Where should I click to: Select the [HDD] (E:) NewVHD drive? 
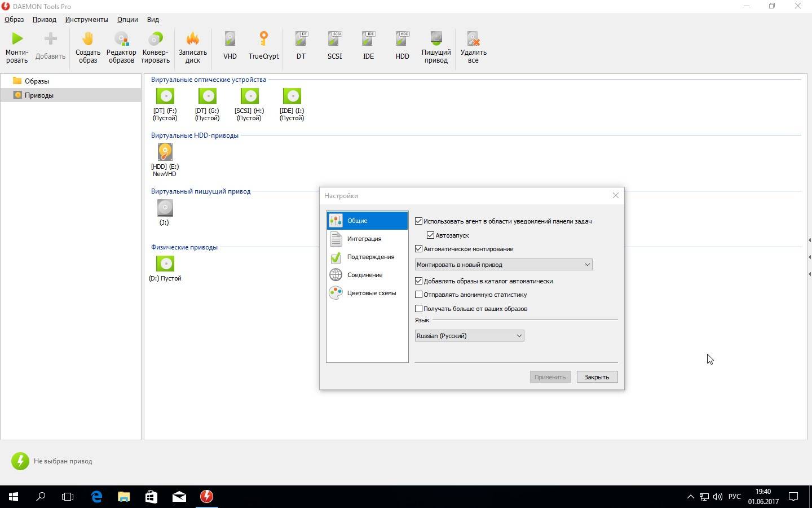tap(165, 160)
